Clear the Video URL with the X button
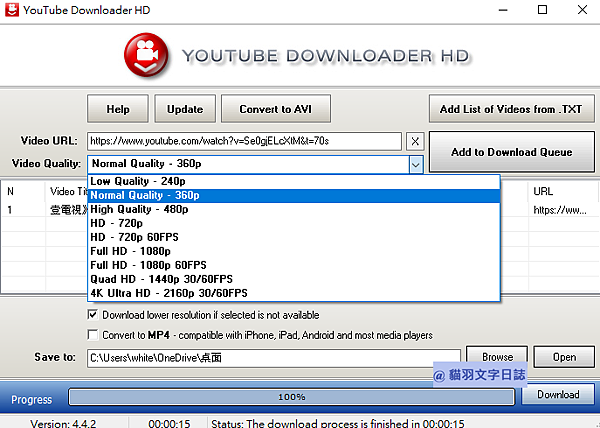 tap(415, 142)
